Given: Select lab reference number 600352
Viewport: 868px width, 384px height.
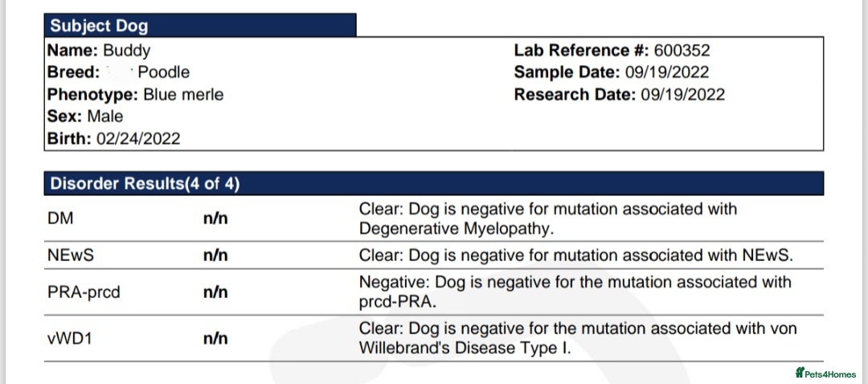Looking at the screenshot, I should [682, 51].
